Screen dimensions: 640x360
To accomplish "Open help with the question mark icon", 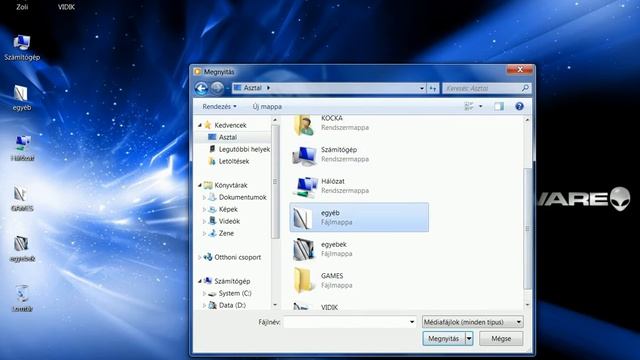I will [519, 107].
